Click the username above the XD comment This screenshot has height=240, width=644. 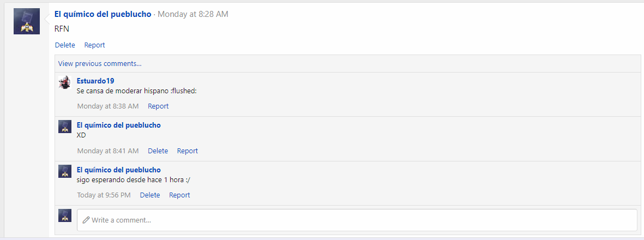pos(118,125)
